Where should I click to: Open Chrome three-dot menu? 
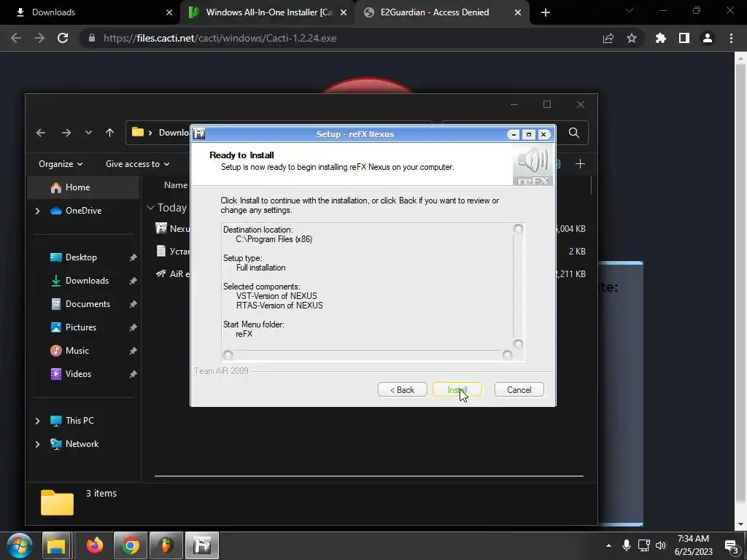click(x=731, y=38)
